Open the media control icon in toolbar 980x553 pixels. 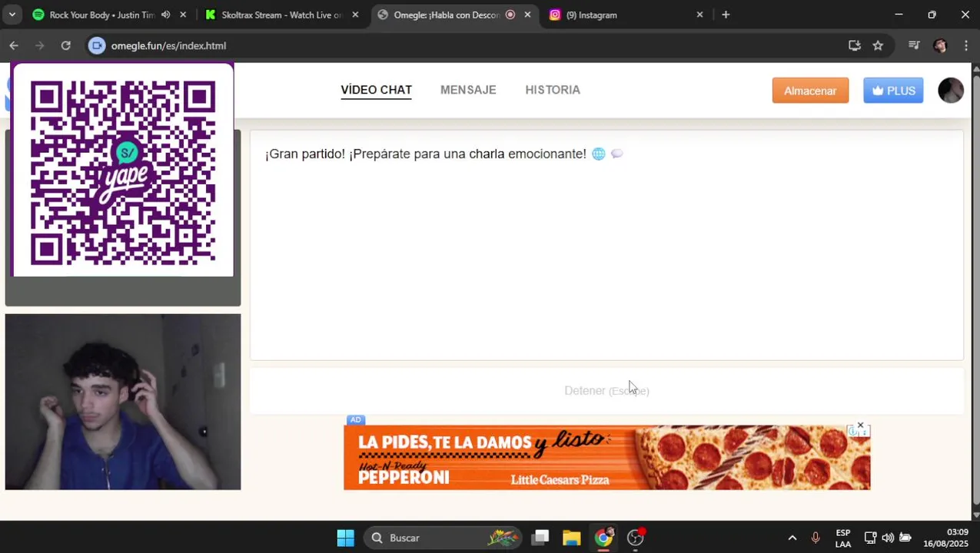[x=914, y=45]
